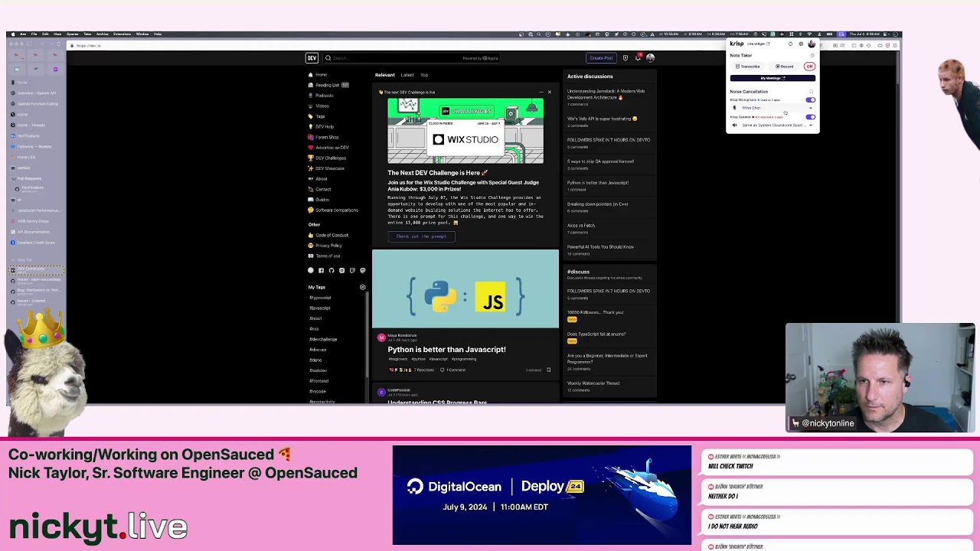Click Create Post button
This screenshot has height=551, width=980.
tap(601, 58)
